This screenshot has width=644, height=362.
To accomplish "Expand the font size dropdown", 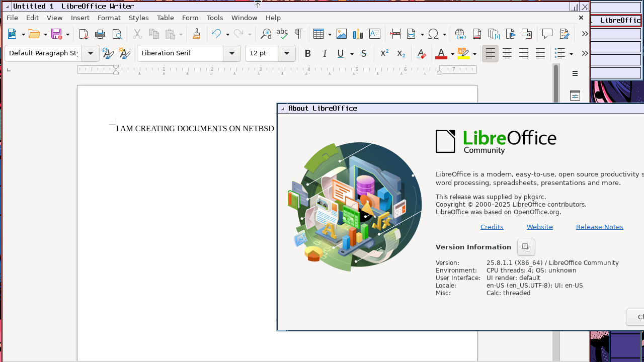I will coord(287,53).
